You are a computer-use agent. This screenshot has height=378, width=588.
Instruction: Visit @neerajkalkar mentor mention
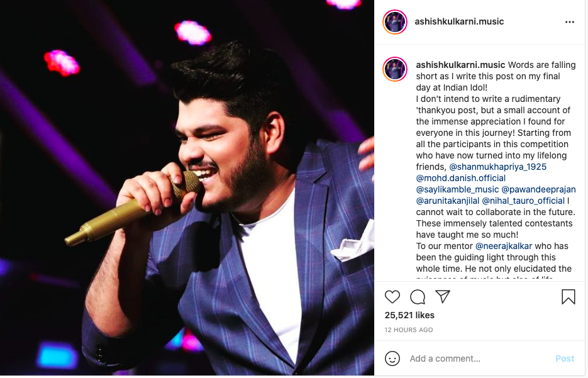[x=504, y=246]
